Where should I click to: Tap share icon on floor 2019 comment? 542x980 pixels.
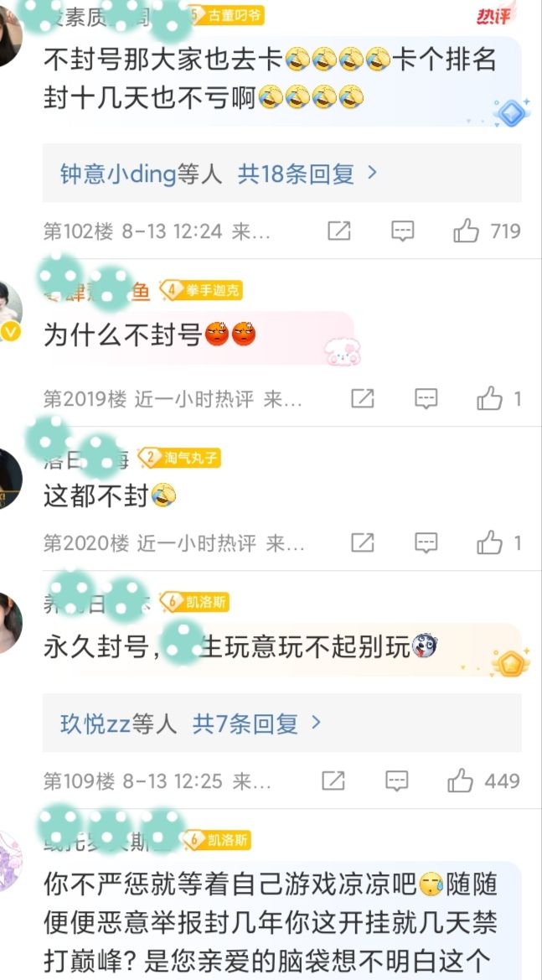362,399
